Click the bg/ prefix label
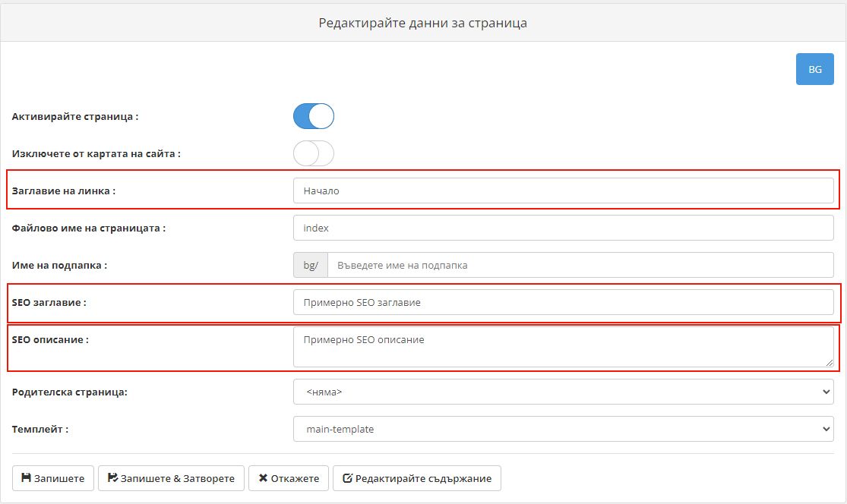847x504 pixels. pos(309,265)
